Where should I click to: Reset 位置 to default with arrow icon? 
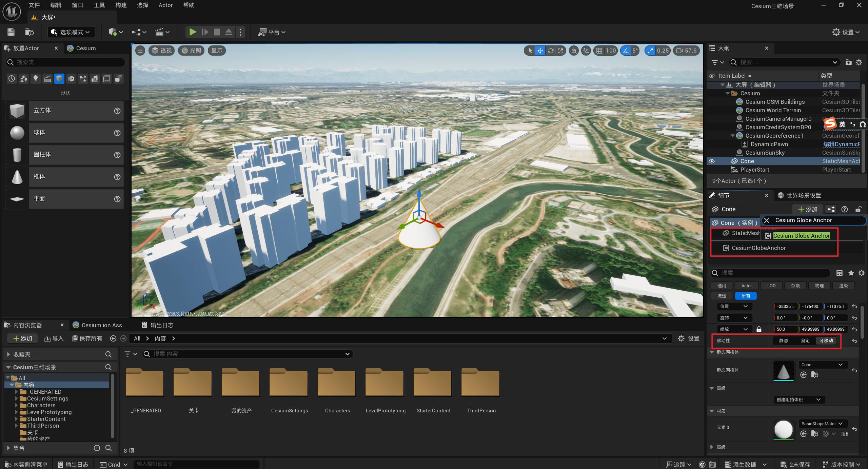[x=854, y=307]
